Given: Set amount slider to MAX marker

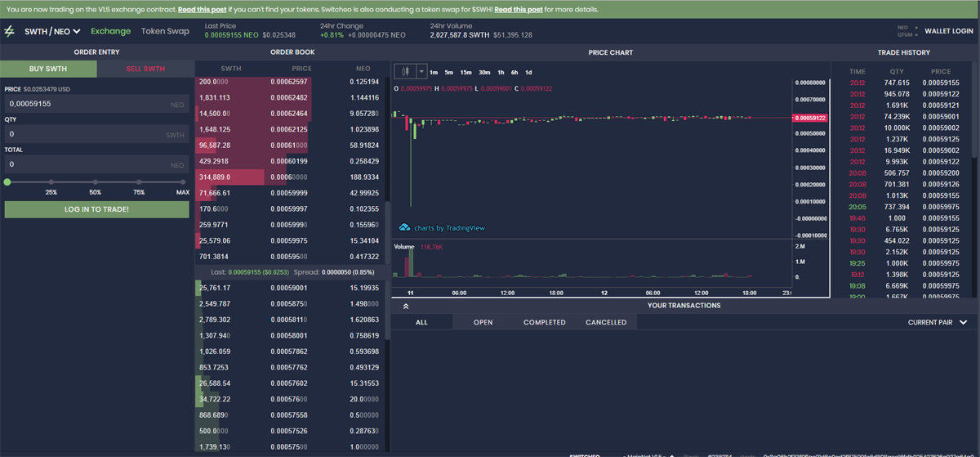Looking at the screenshot, I should coord(183,182).
